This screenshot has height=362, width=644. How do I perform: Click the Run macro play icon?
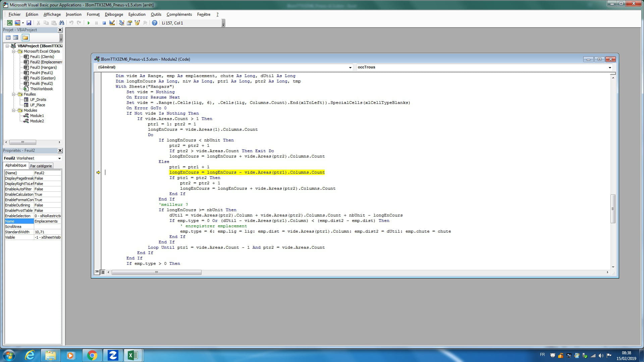(x=89, y=23)
